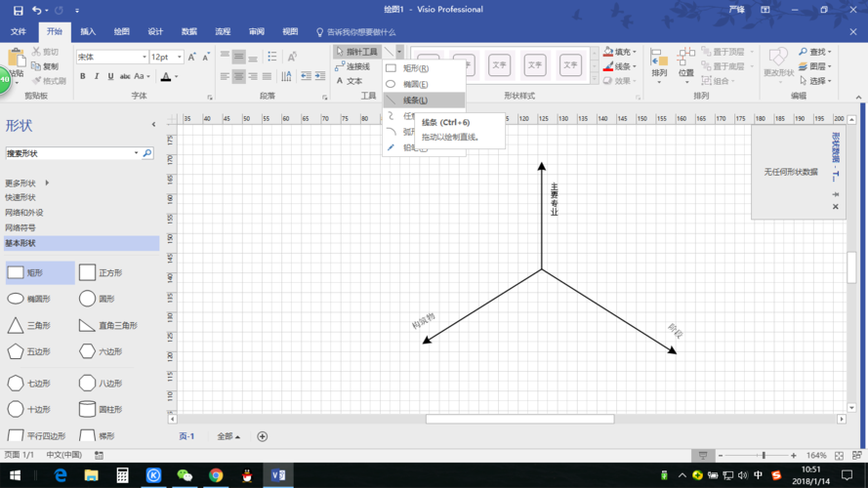The height and width of the screenshot is (488, 868).
Task: Click the 文本 text tool
Action: [x=350, y=81]
